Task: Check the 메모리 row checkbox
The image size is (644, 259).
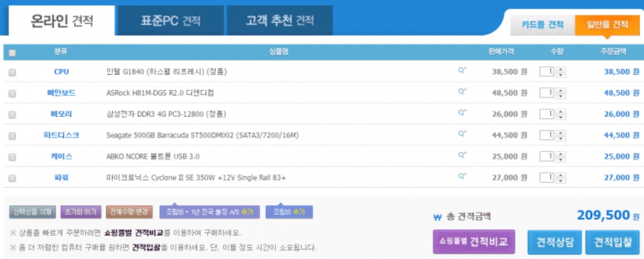Action: (x=12, y=115)
